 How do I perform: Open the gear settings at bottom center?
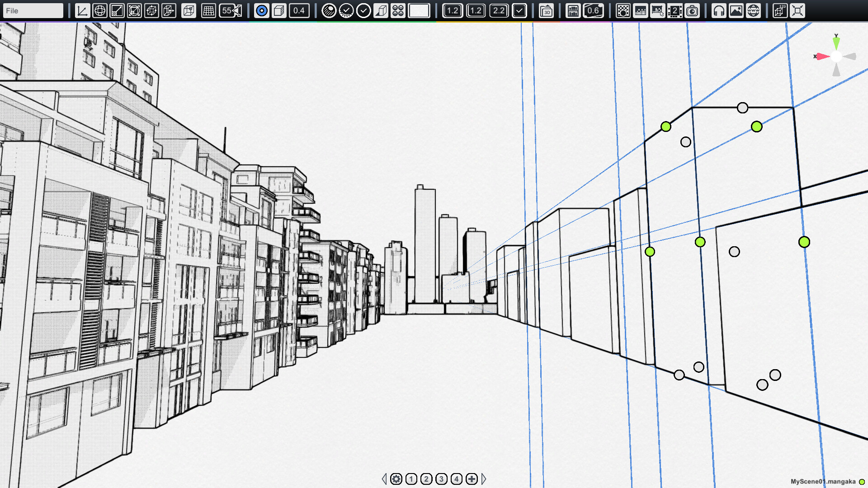[396, 479]
